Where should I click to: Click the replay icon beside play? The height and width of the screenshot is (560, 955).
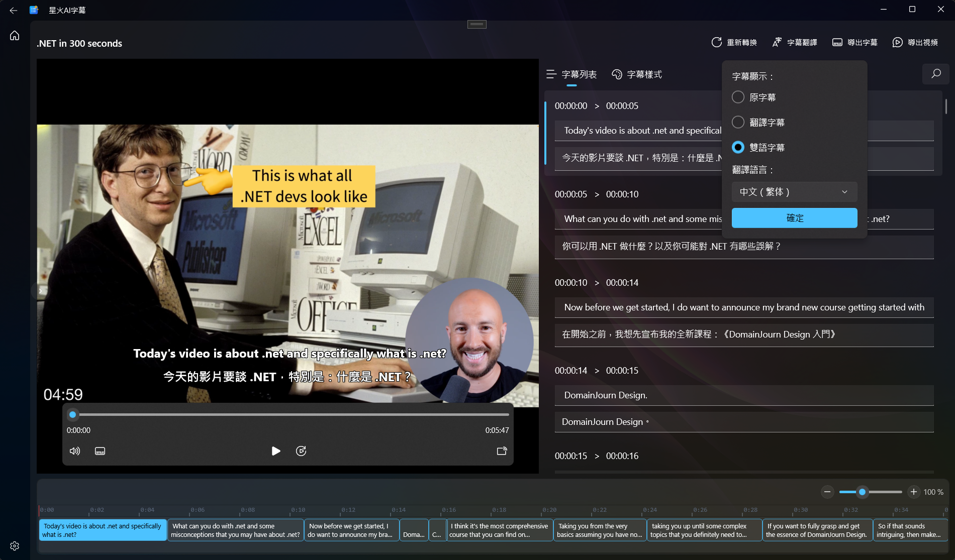[301, 451]
